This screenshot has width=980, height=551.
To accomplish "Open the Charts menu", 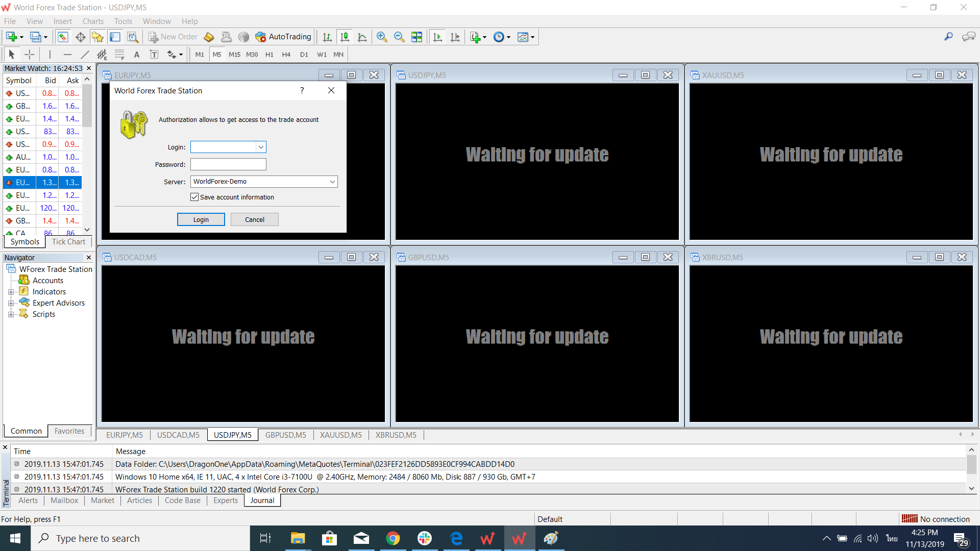I will [93, 21].
